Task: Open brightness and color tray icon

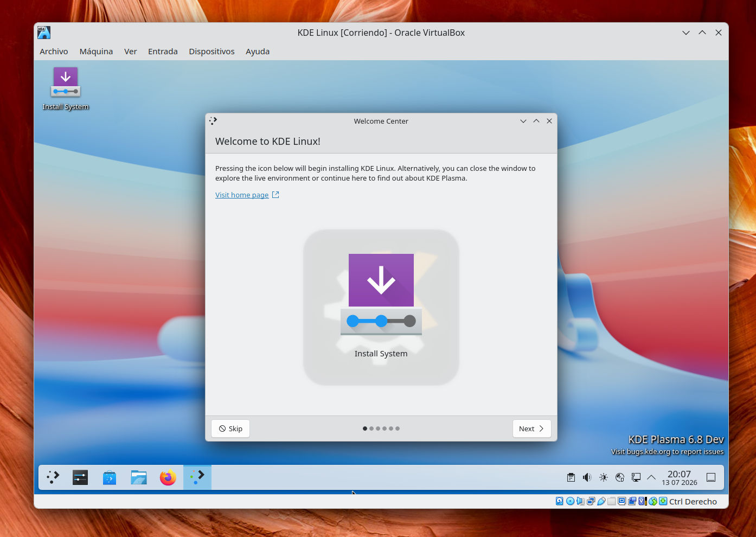Action: [604, 477]
